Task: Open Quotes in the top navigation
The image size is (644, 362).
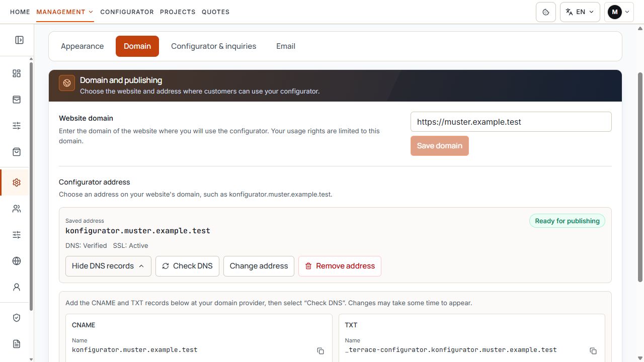Action: pos(215,12)
